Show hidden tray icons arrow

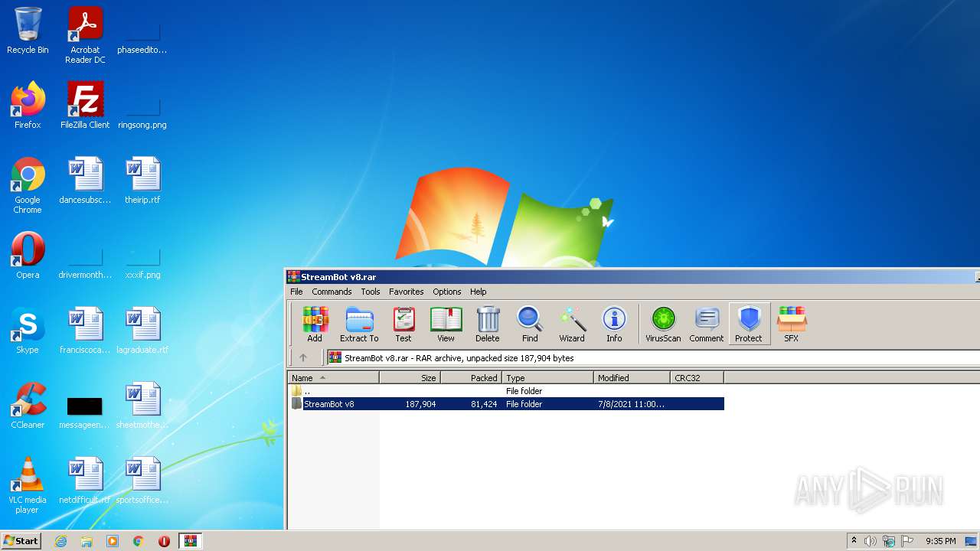click(x=854, y=541)
